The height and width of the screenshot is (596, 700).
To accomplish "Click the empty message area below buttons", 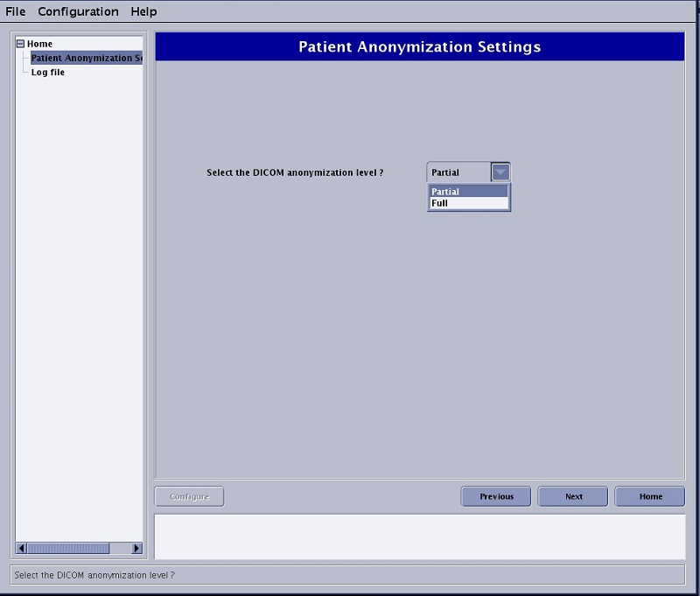I will tap(419, 536).
